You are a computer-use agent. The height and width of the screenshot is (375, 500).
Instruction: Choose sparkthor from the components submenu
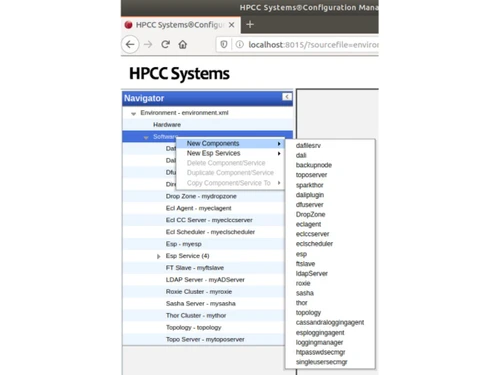[309, 185]
